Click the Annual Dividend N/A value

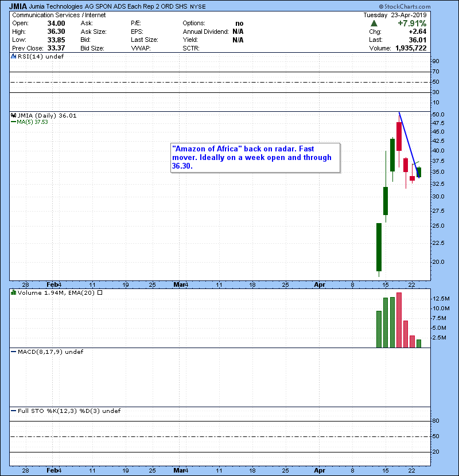point(238,32)
